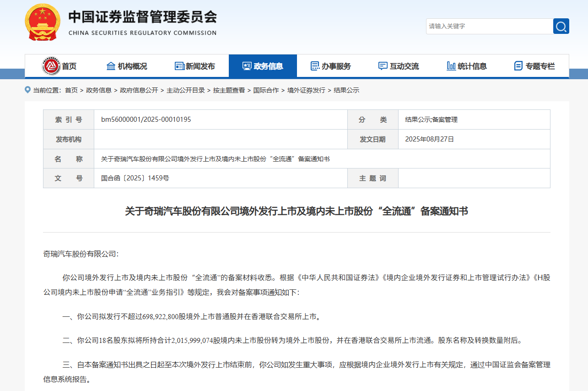588x391 pixels.
Task: Go to 政务信息 in the breadcrumb
Action: [99, 90]
